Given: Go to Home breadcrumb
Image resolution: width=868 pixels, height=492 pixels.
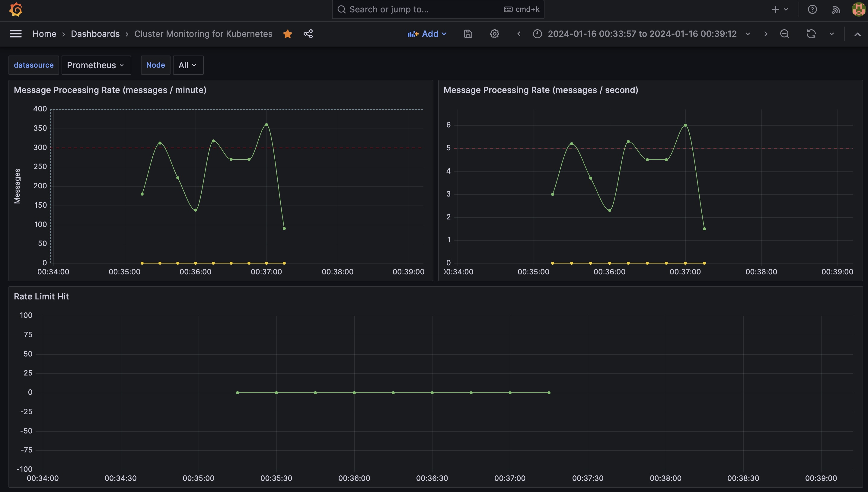Looking at the screenshot, I should [x=44, y=34].
